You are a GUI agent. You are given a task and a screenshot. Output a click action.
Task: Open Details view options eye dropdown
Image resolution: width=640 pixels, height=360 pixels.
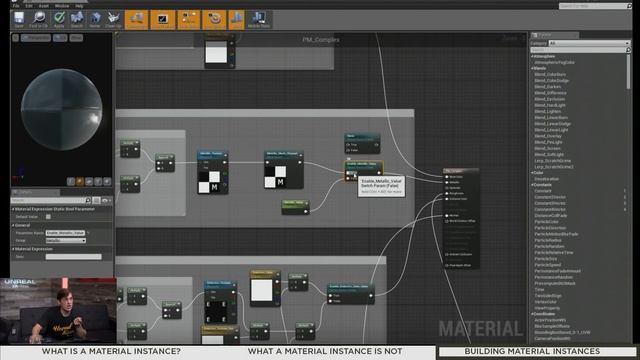107,200
